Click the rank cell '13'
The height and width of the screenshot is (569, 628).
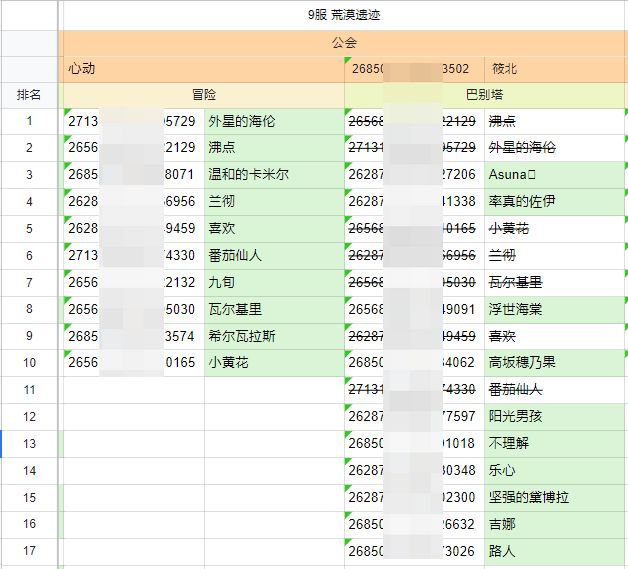(29, 444)
